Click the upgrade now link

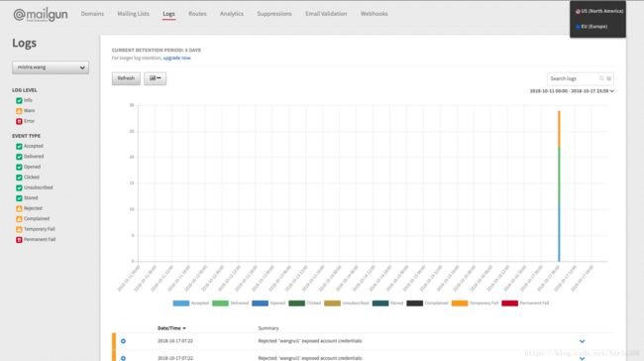177,58
